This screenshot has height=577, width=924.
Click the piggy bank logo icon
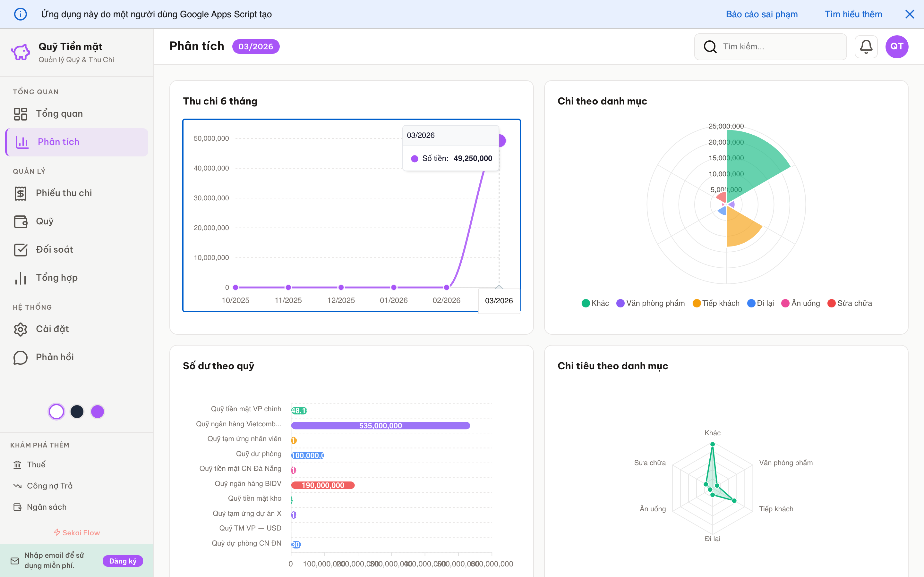(21, 52)
